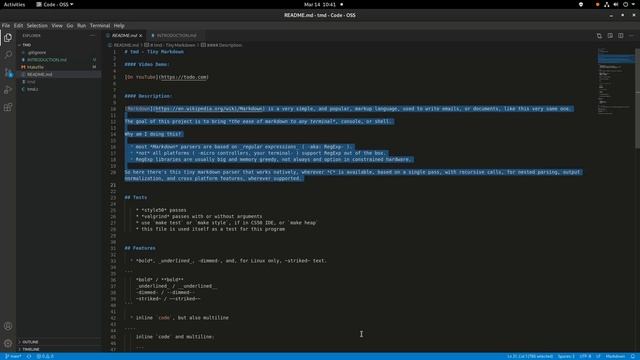Click the volume icon in top bar
The width and height of the screenshot is (640, 360).
point(616,4)
